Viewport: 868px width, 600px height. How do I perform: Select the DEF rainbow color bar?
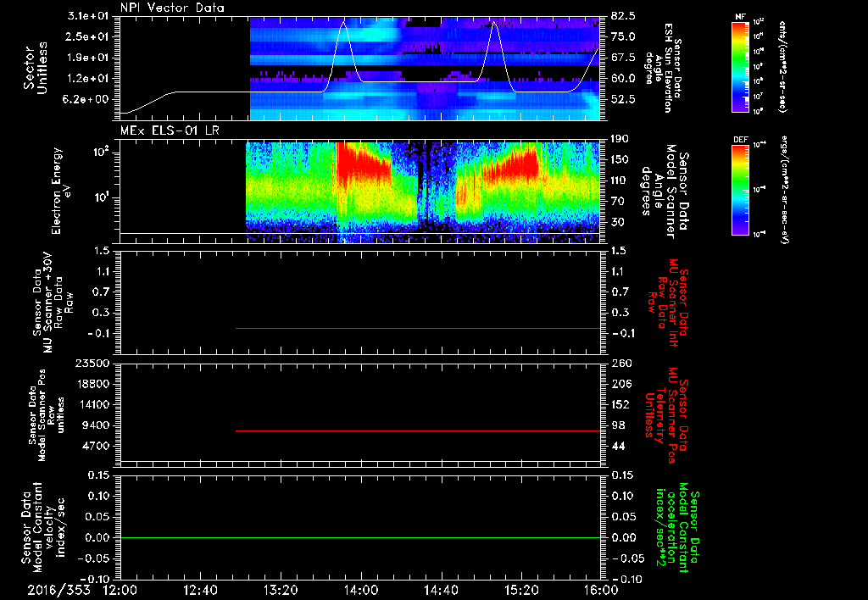(741, 190)
